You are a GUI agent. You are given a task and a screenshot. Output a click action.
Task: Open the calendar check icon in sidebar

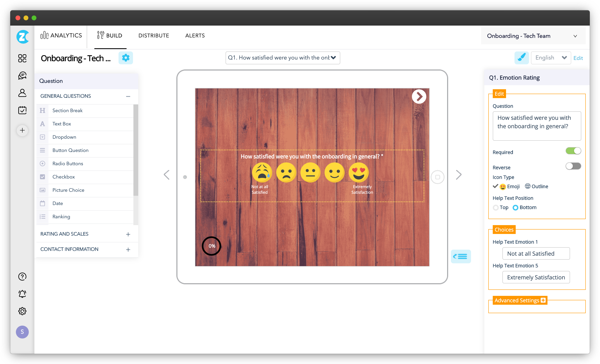point(22,110)
